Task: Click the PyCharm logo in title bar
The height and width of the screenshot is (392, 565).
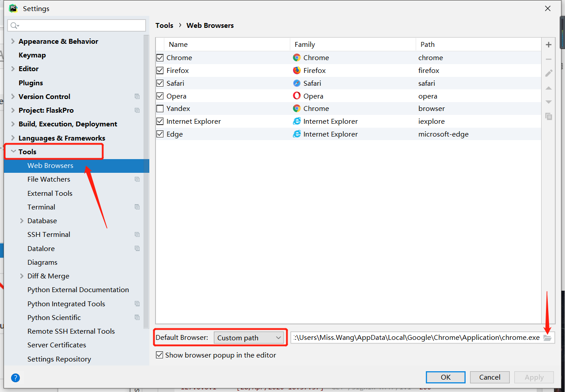Action: click(x=13, y=8)
